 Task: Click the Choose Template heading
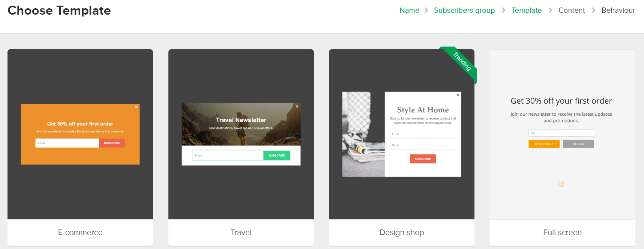point(59,11)
